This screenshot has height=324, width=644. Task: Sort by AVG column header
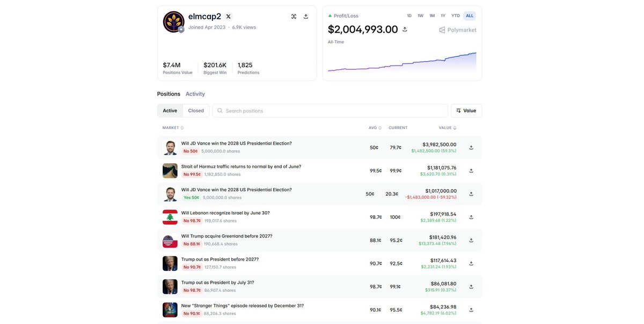375,128
